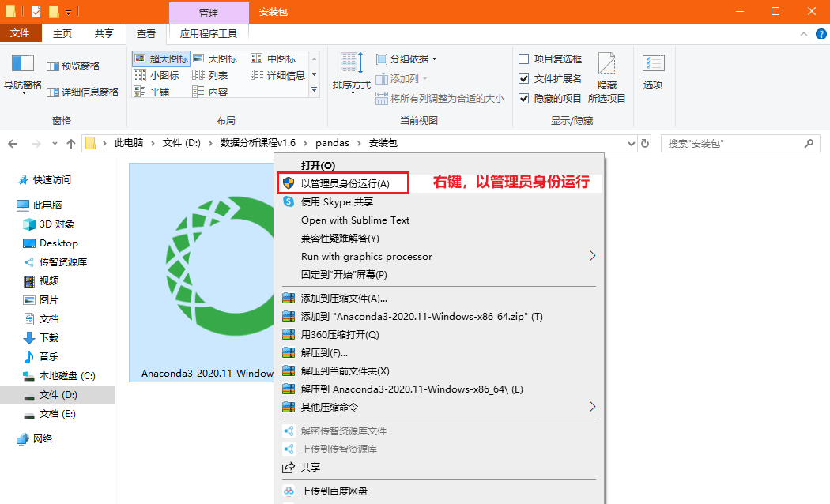Click the share context menu entry
Viewport: 830px width, 504px height.
click(439, 468)
